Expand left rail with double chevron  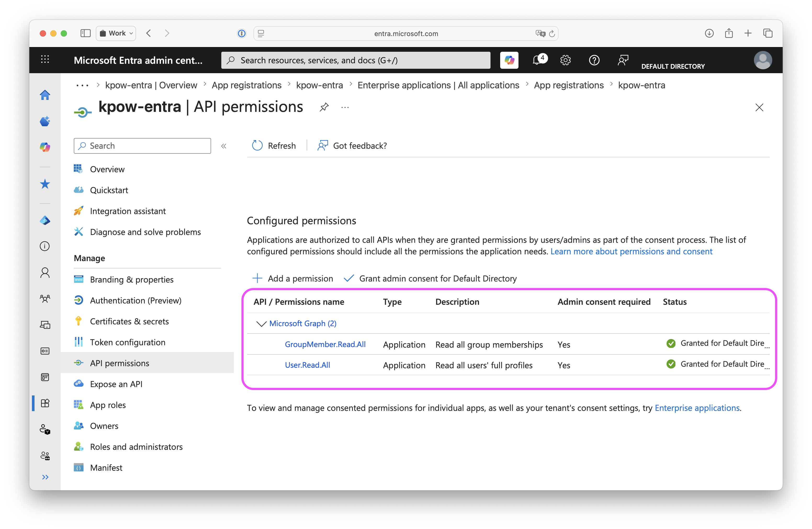click(45, 477)
